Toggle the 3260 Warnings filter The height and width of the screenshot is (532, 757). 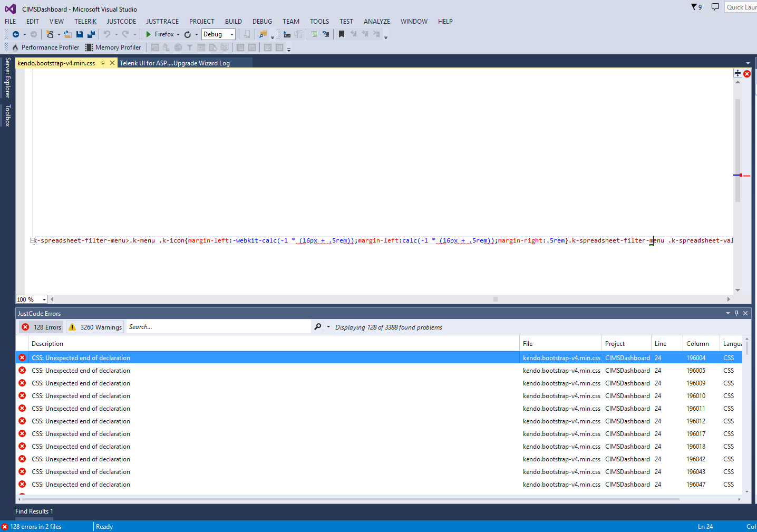tap(95, 327)
